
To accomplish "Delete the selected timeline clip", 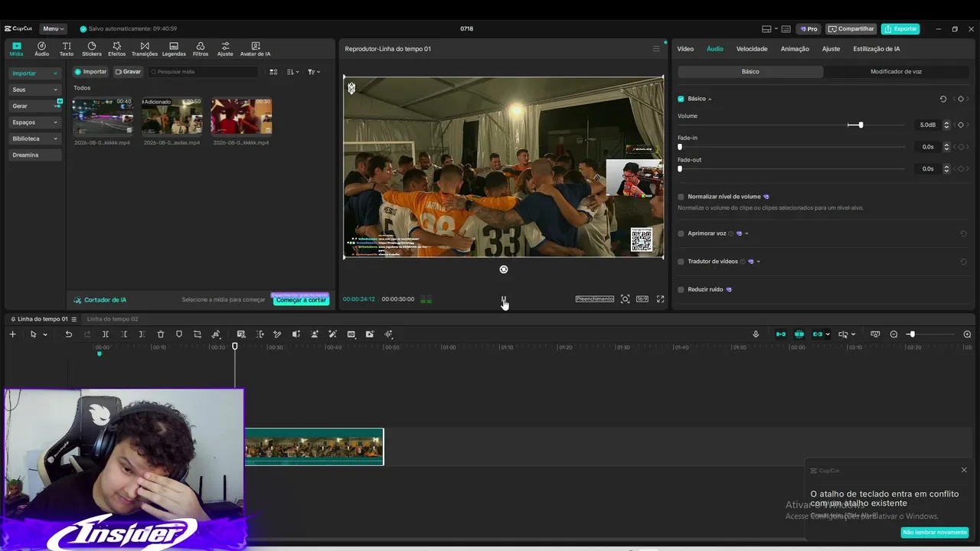I will click(x=161, y=334).
